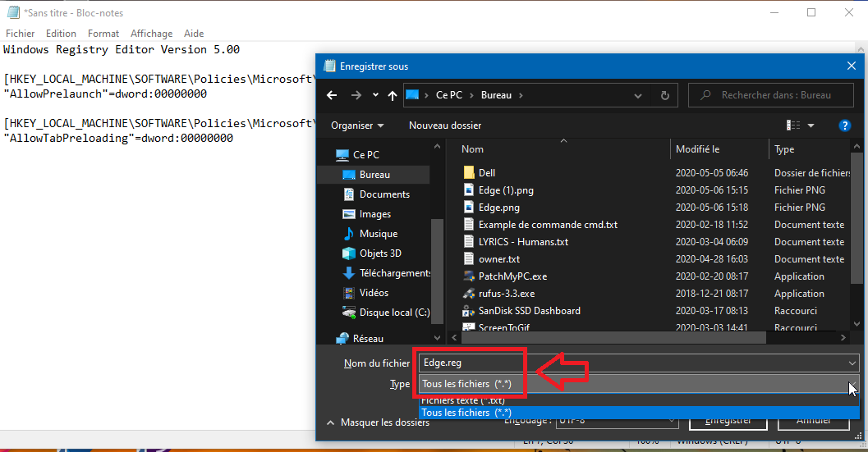Viewport: 868px width, 452px height.
Task: Open the Organiser menu
Action: 357,126
